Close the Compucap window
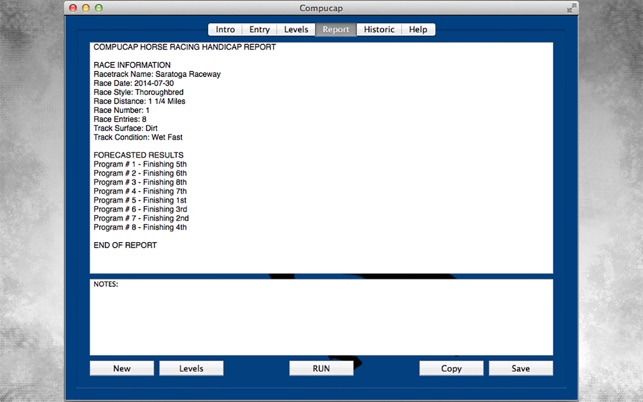This screenshot has width=643, height=402. (x=73, y=8)
